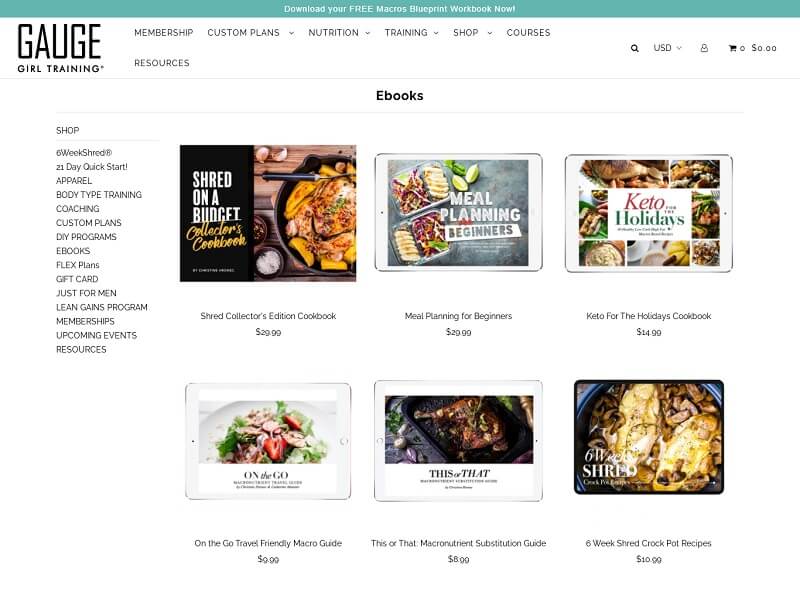Click the free Macros Blueprint banner
Viewport: 800px width, 600px height.
[x=400, y=9]
